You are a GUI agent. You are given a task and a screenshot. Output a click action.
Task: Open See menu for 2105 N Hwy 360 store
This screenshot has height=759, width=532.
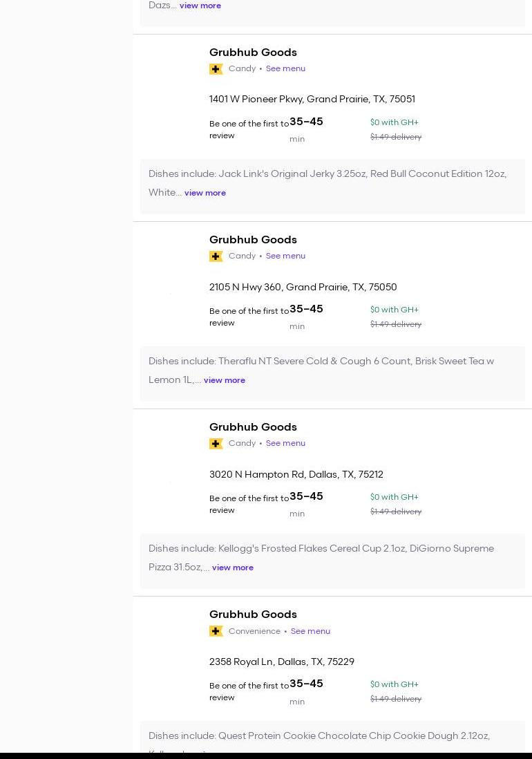pos(285,256)
